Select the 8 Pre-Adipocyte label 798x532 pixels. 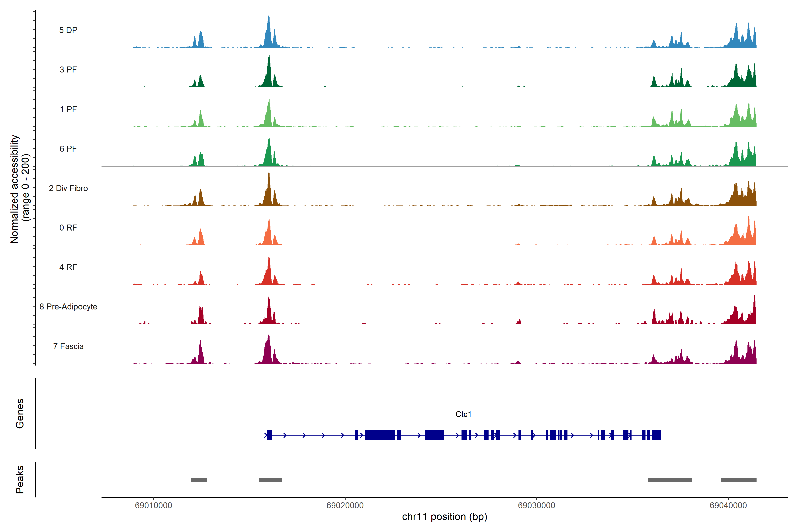point(68,307)
